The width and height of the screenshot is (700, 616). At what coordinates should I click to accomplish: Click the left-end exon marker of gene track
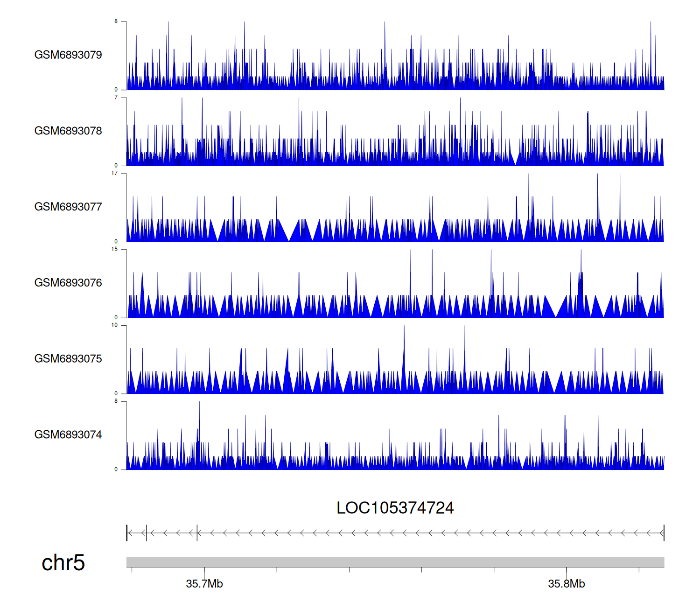point(127,533)
